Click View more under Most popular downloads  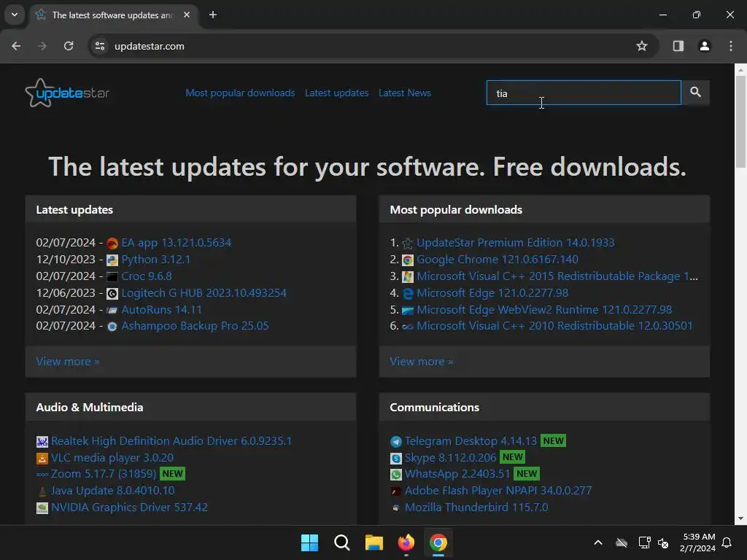[x=422, y=362]
